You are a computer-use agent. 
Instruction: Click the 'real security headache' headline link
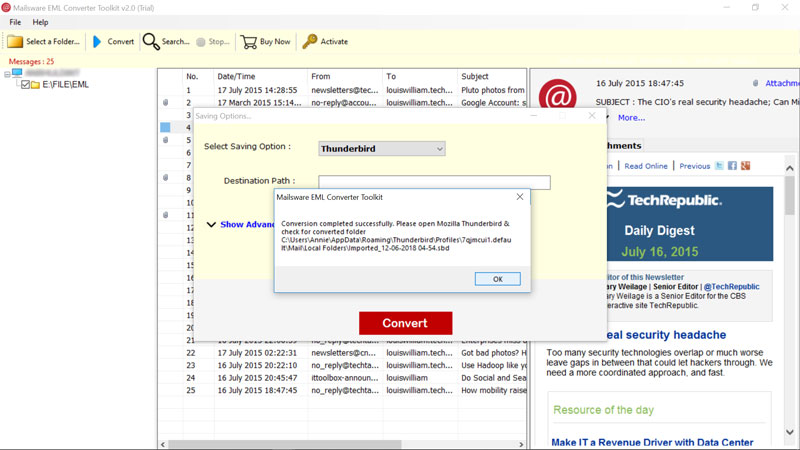[666, 335]
